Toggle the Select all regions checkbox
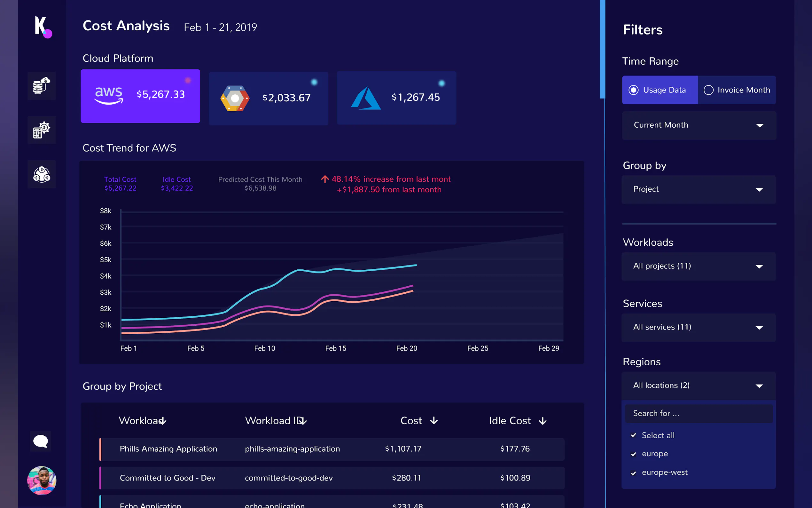Screen dimensions: 812x508 click(633, 435)
